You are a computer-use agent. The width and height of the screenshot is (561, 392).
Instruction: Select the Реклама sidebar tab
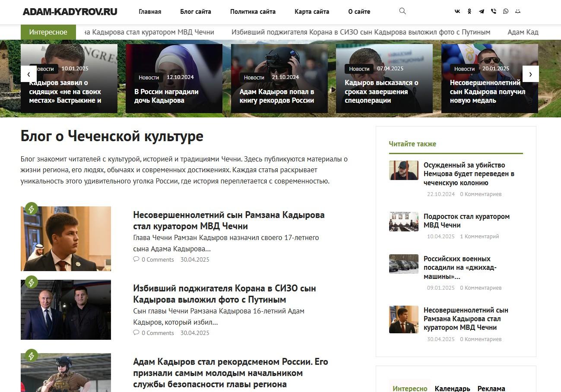tap(491, 388)
